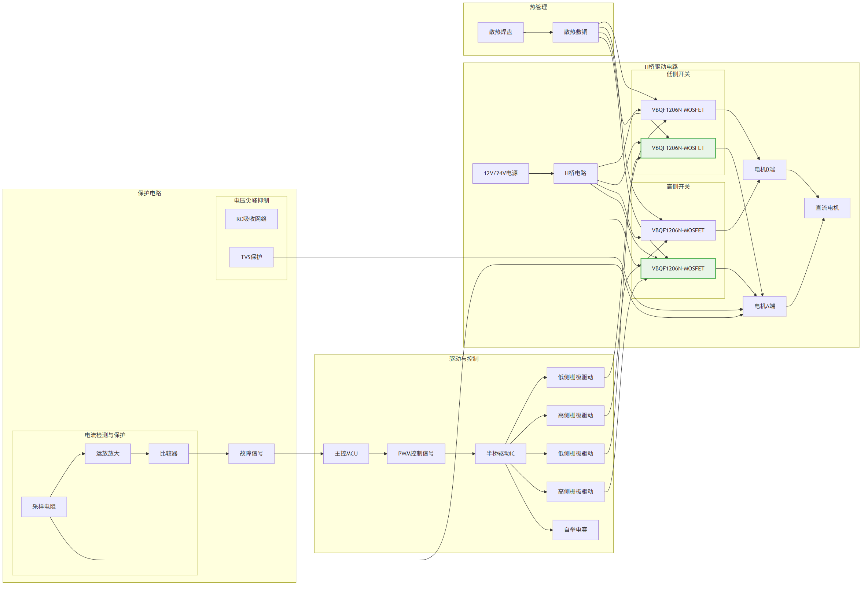Select the 自举电容 node
Viewport: 868px width, 590px height.
[575, 530]
